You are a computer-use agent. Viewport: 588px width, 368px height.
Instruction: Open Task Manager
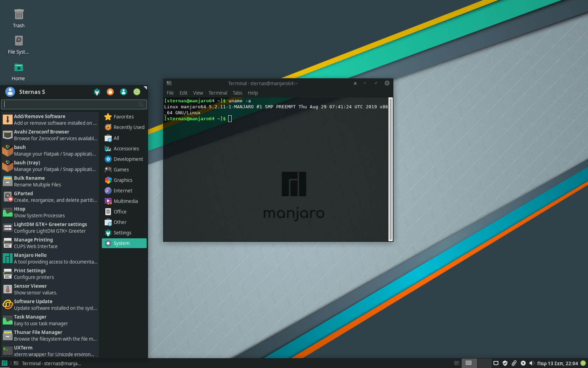coord(50,320)
